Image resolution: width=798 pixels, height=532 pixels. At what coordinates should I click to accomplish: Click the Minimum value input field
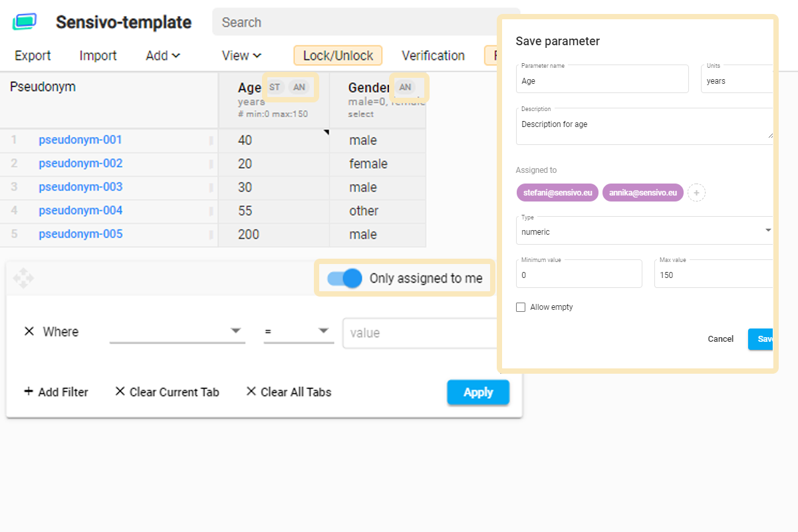tap(579, 275)
